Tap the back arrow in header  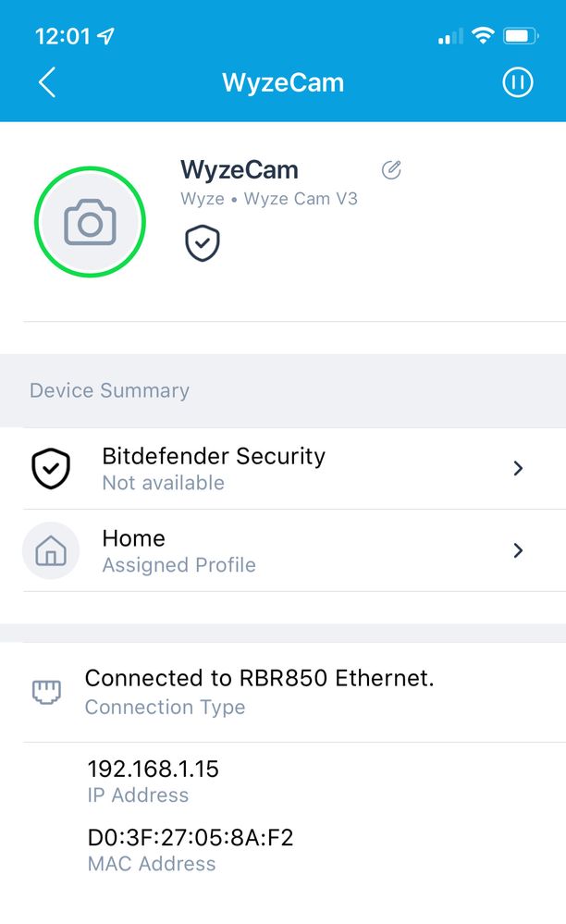[47, 82]
